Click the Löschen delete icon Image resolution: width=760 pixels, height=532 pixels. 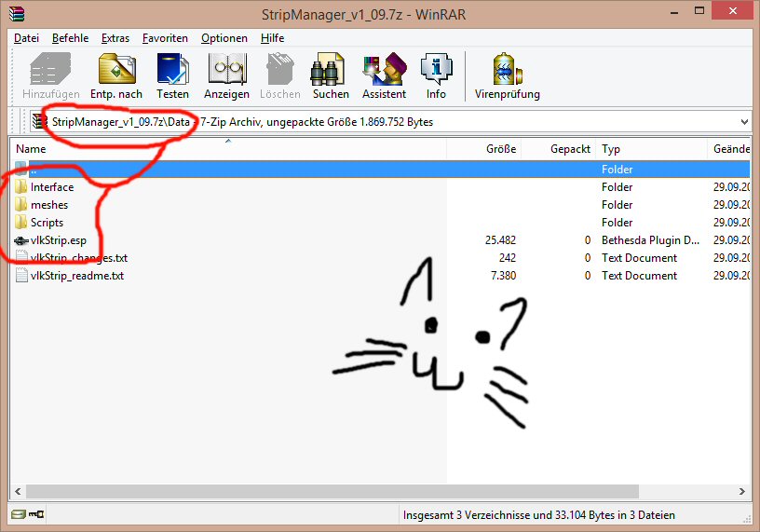click(x=280, y=69)
